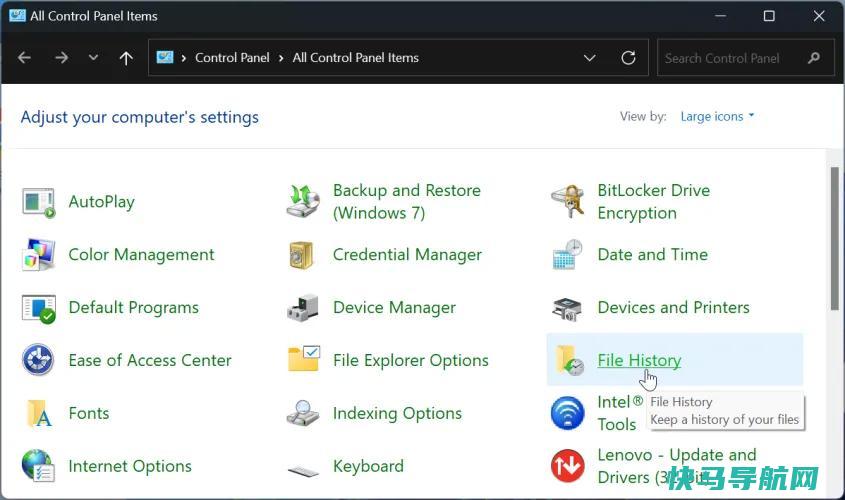Select the Control Panel breadcrumb
This screenshot has height=500, width=845.
[232, 58]
